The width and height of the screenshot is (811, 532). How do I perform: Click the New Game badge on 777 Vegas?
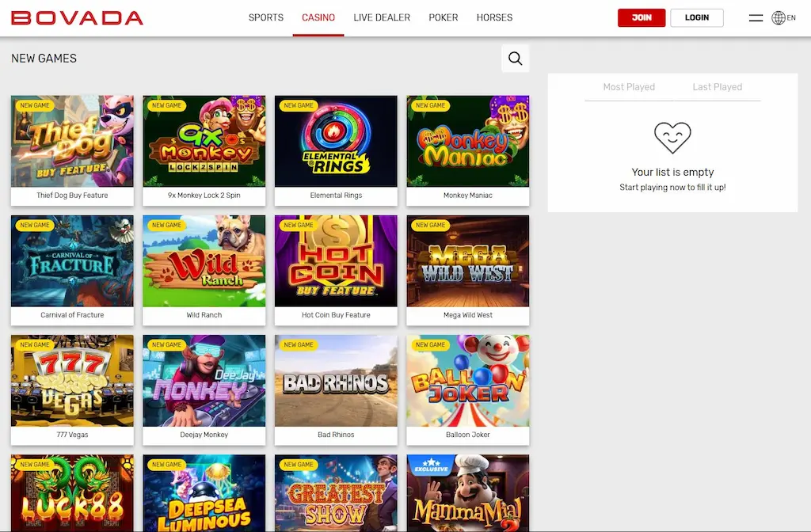35,345
